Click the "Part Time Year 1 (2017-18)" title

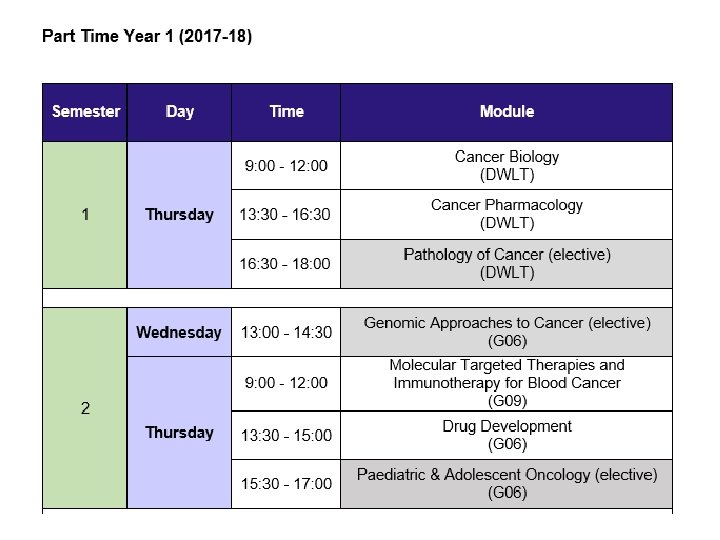click(x=147, y=38)
